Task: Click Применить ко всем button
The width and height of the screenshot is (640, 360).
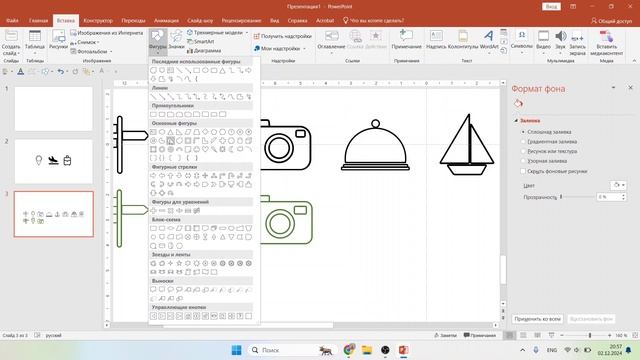Action: [538, 319]
